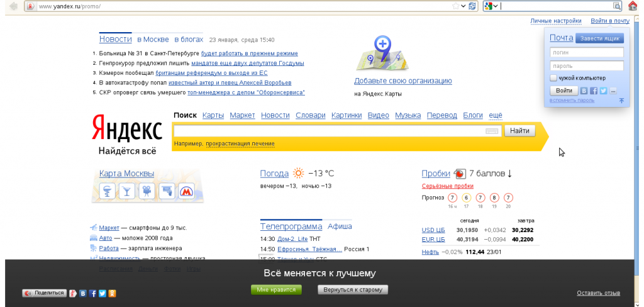Open the Серьёзные пробки link

pos(448,186)
